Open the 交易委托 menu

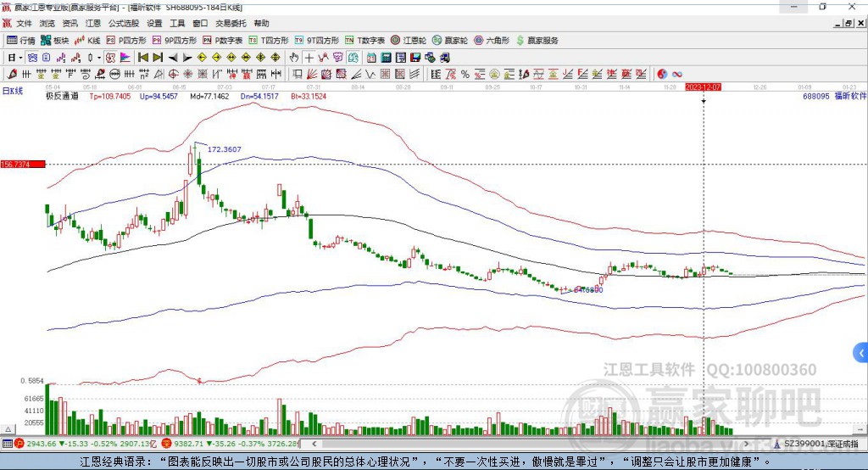point(231,23)
